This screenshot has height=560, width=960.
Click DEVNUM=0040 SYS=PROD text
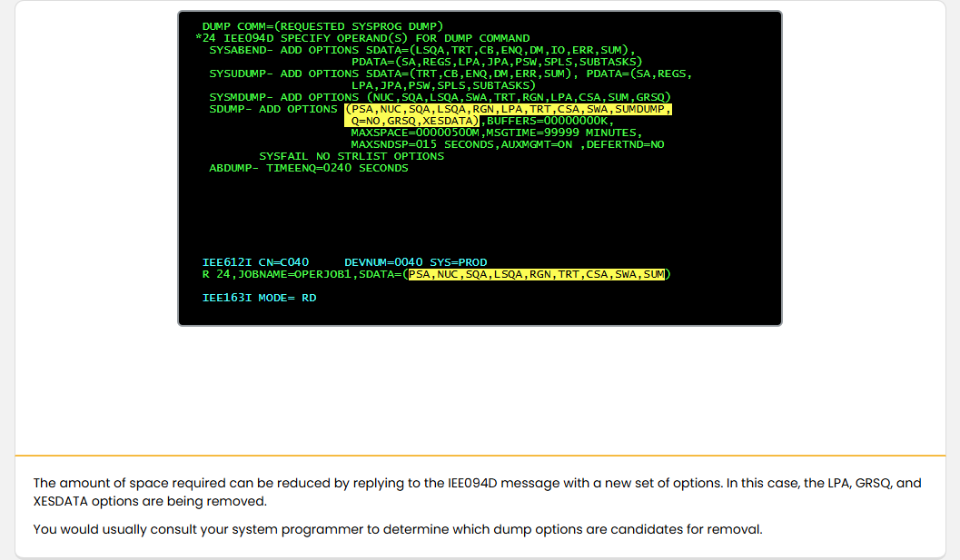coord(416,262)
